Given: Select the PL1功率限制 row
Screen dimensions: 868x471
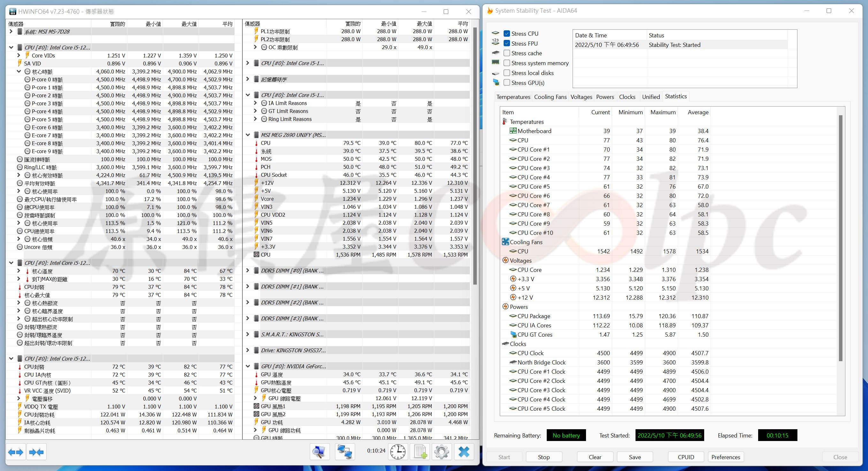Looking at the screenshot, I should pyautogui.click(x=356, y=31).
